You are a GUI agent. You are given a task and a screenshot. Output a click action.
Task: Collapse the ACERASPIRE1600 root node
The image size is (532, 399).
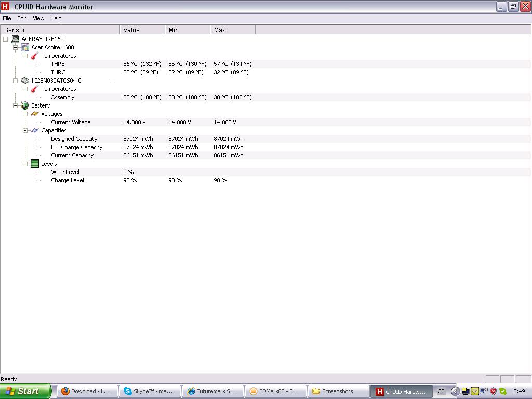click(5, 39)
